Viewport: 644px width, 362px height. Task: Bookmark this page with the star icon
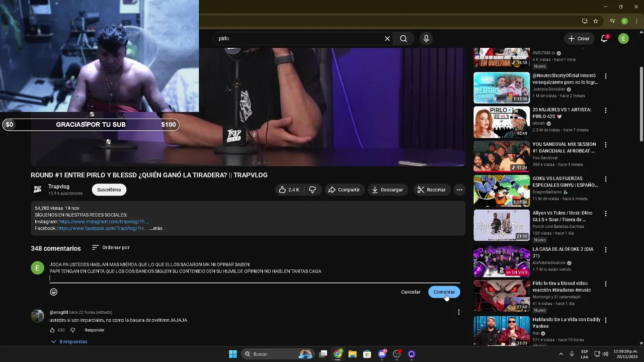596,21
